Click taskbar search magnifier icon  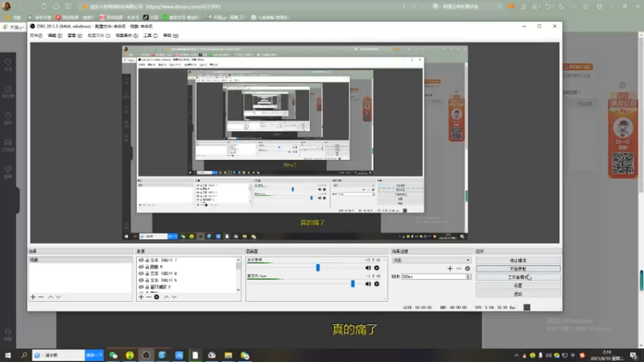(24, 355)
